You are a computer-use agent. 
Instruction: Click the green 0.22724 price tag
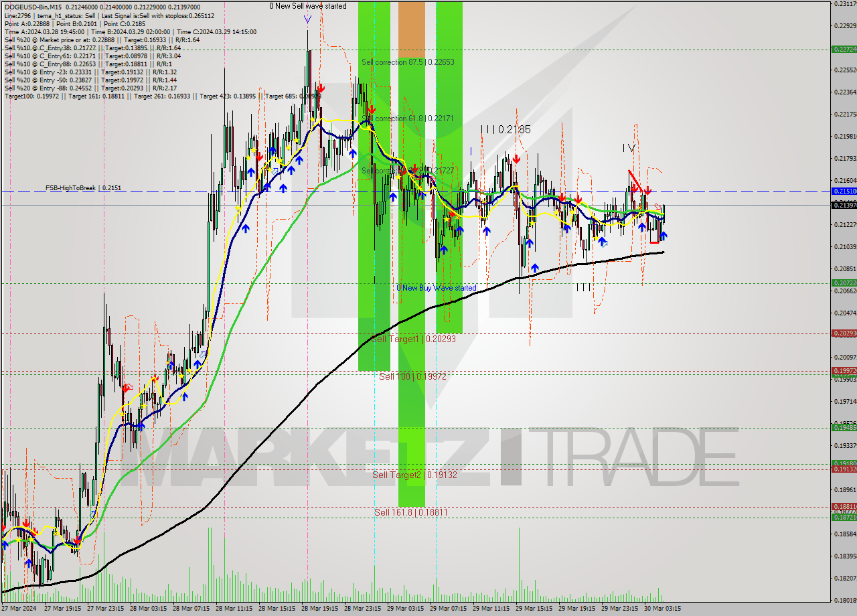click(844, 49)
